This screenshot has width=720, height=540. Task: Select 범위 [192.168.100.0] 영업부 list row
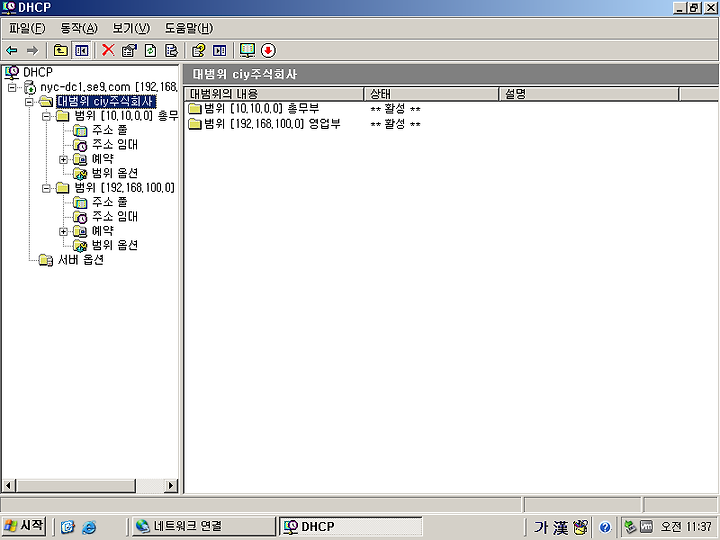[264, 124]
